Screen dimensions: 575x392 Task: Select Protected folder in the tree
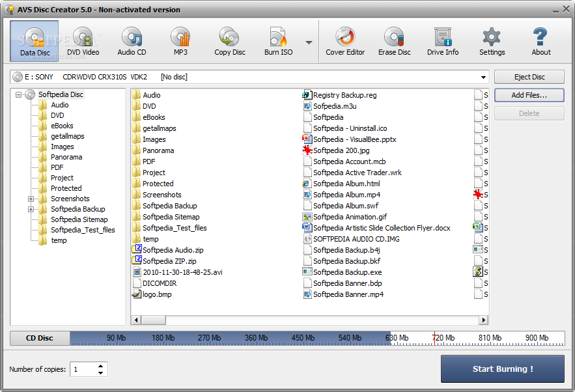[66, 188]
